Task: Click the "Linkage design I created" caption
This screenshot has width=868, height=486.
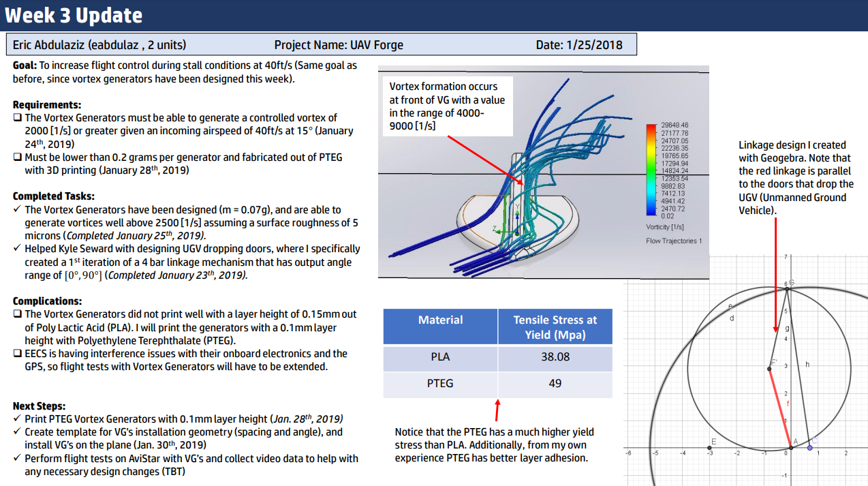Action: tap(796, 177)
